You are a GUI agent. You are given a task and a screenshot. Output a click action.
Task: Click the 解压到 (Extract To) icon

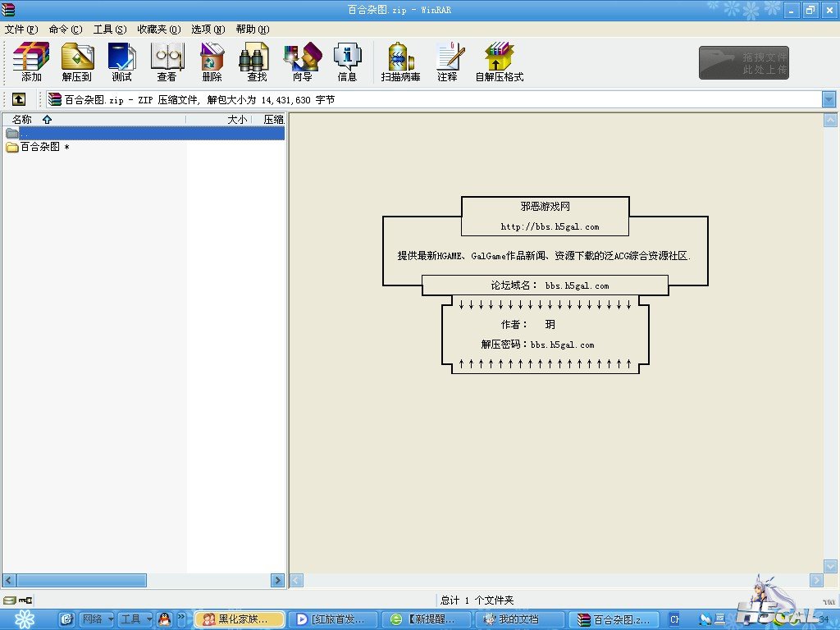coord(77,62)
